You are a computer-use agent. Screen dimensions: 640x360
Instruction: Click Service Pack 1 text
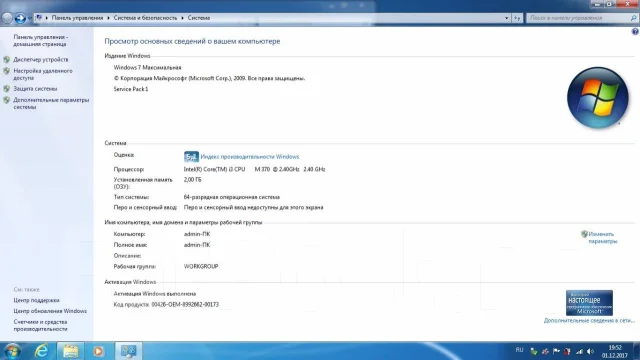131,89
